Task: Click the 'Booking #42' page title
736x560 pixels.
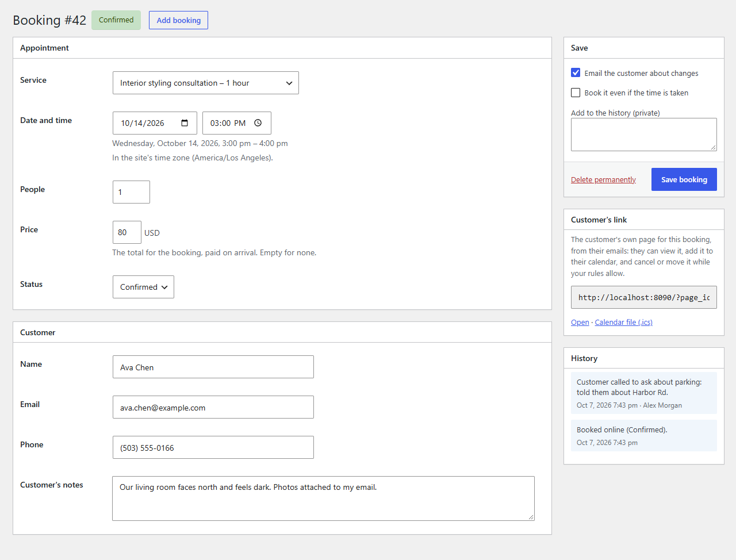Action: 49,20
